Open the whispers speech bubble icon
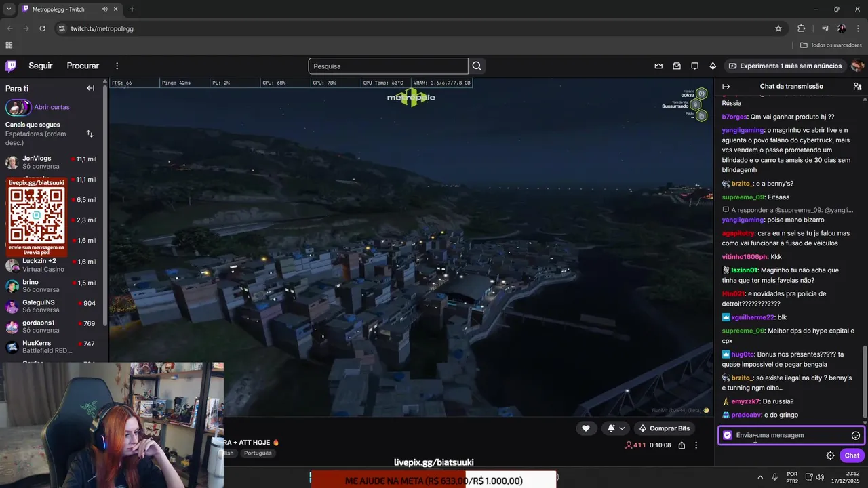 pyautogui.click(x=694, y=66)
